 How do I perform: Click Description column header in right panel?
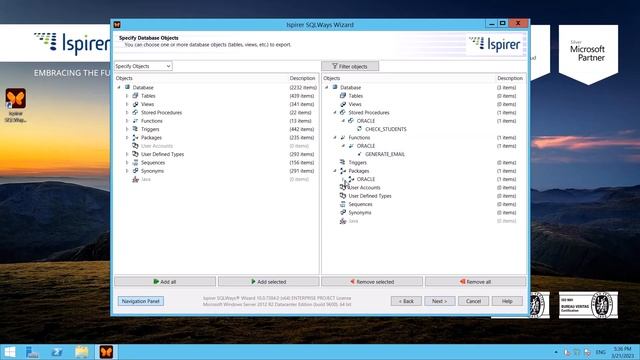(x=510, y=78)
